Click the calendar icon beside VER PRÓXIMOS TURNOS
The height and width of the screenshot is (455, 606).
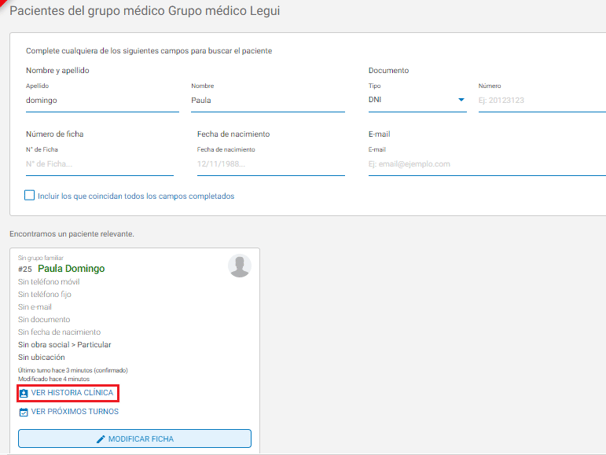[24, 411]
